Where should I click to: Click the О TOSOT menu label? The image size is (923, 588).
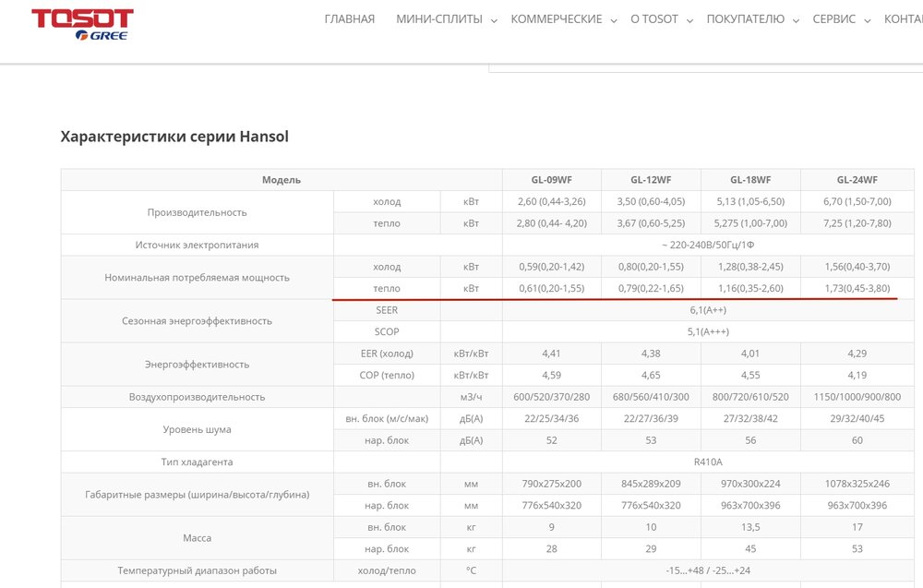[x=653, y=19]
